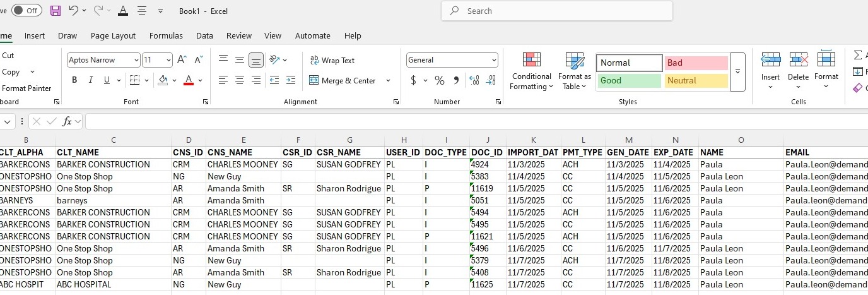This screenshot has width=868, height=295.
Task: Select Bottom Align icon
Action: pyautogui.click(x=256, y=60)
